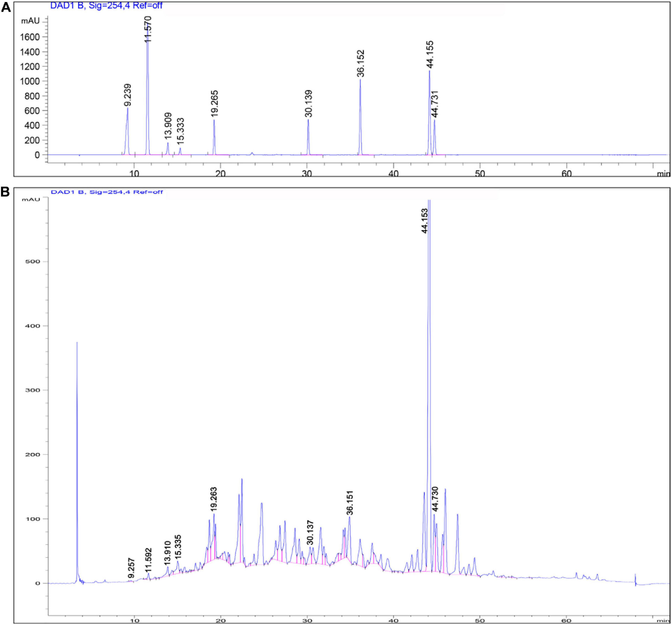Click the DAD1 B signal title of panel A
Image resolution: width=672 pixels, height=625 pixels.
[106, 5]
